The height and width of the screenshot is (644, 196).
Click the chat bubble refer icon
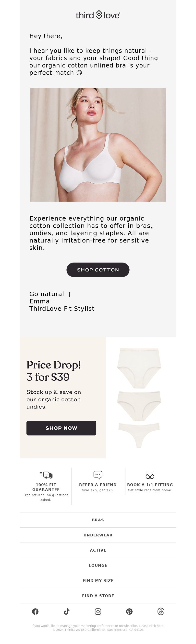click(98, 475)
